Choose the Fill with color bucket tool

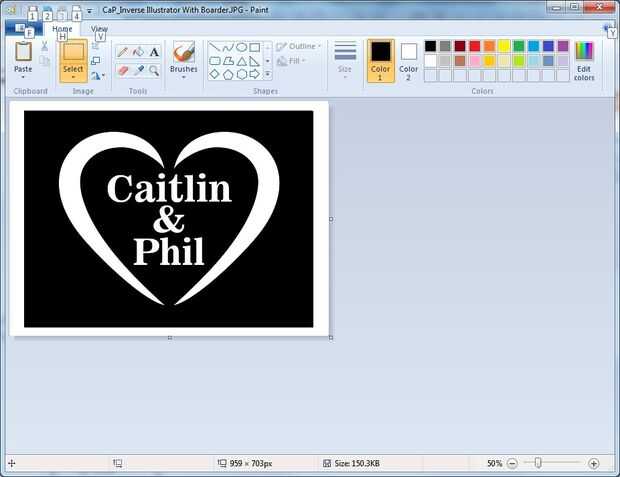138,52
